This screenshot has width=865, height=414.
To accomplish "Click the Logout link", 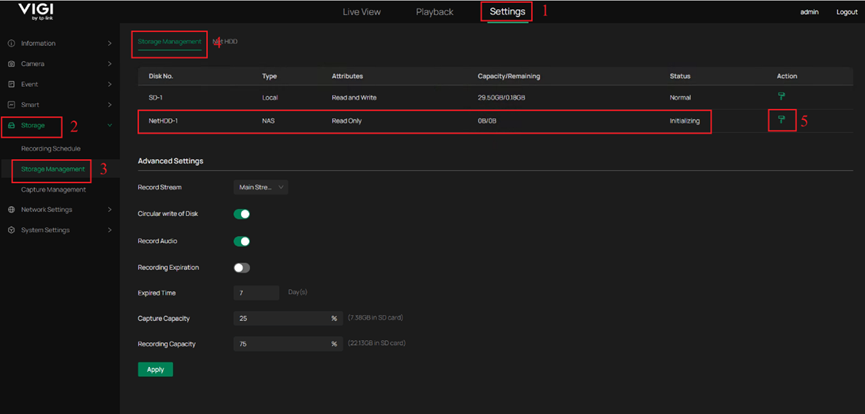I will 846,12.
